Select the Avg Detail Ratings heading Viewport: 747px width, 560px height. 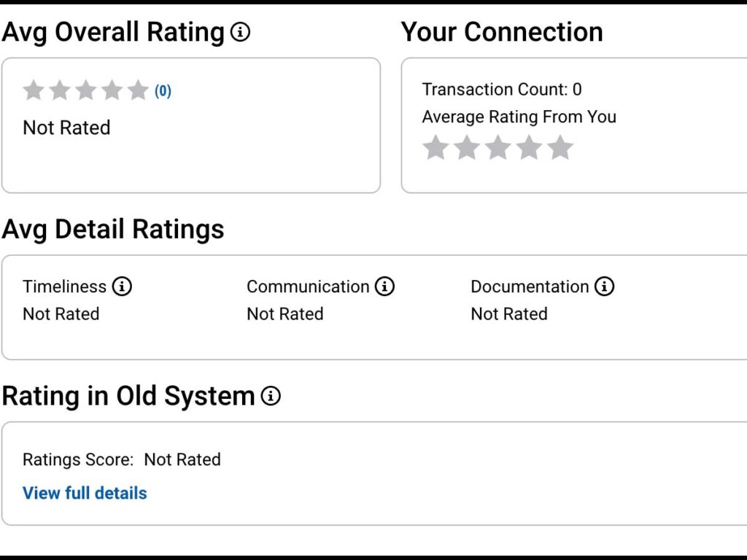click(113, 229)
